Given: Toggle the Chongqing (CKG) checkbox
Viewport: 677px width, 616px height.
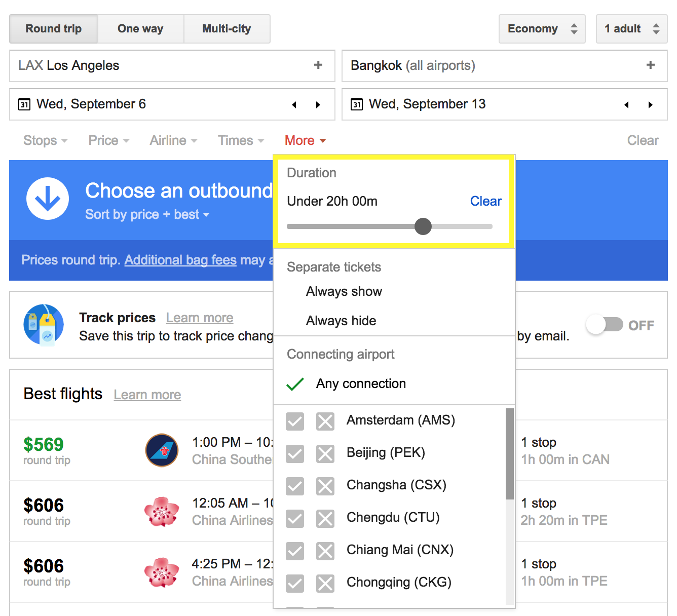Looking at the screenshot, I should pyautogui.click(x=295, y=583).
